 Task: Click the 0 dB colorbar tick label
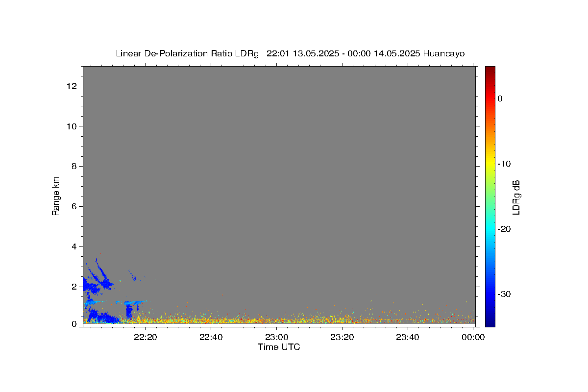500,98
